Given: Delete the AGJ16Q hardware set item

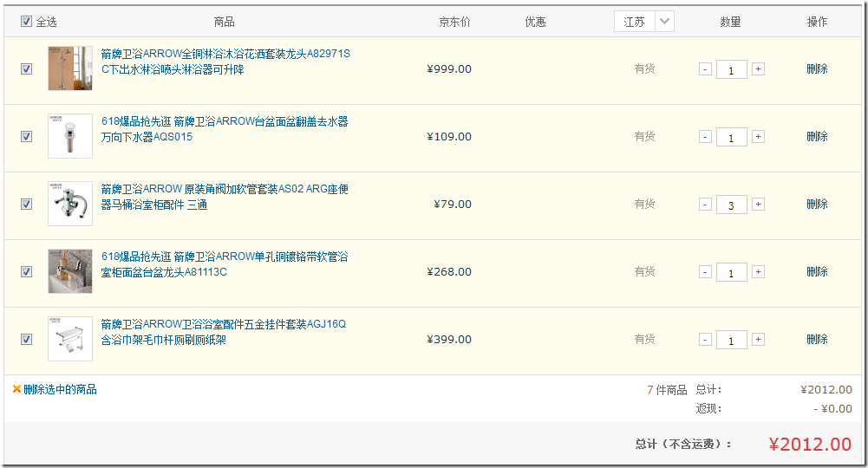Looking at the screenshot, I should click(x=817, y=339).
